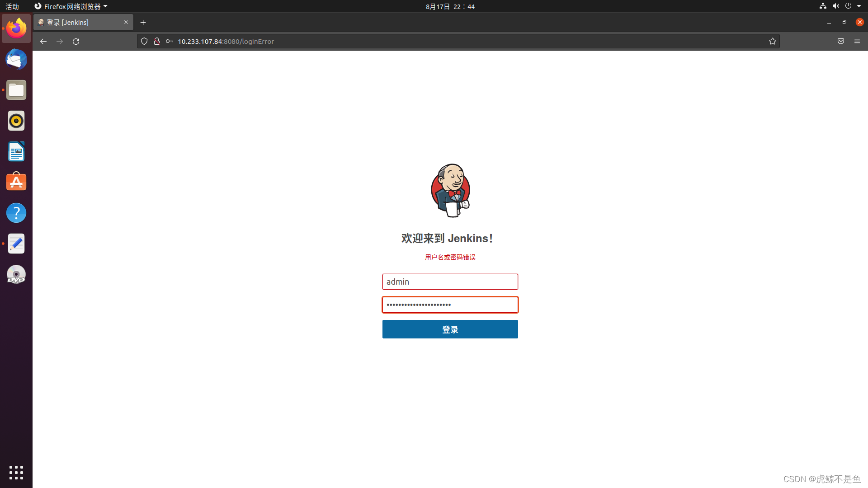868x488 pixels.
Task: Launch Thunderbird mail from the dock
Action: [16, 59]
